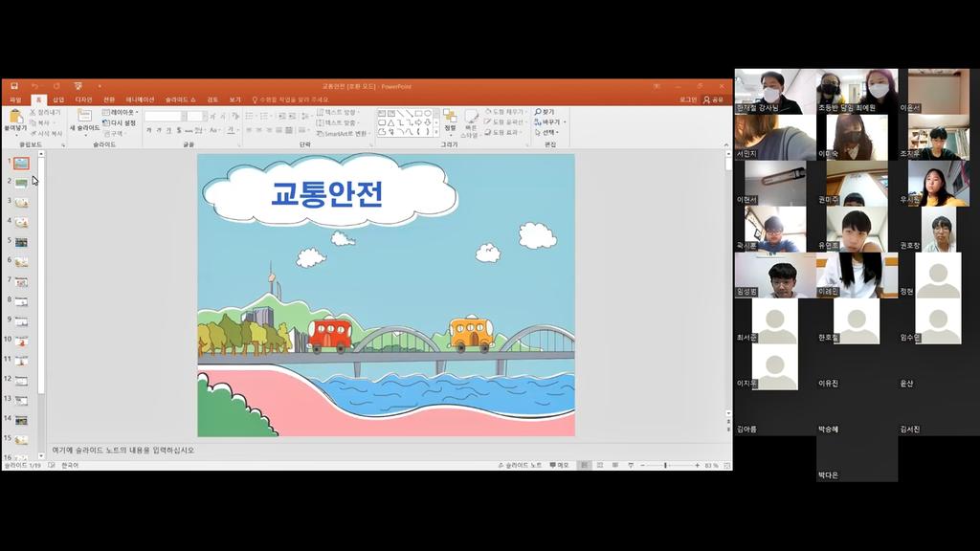
Task: Click the 'tell me' search box in ribbon
Action: click(x=291, y=99)
